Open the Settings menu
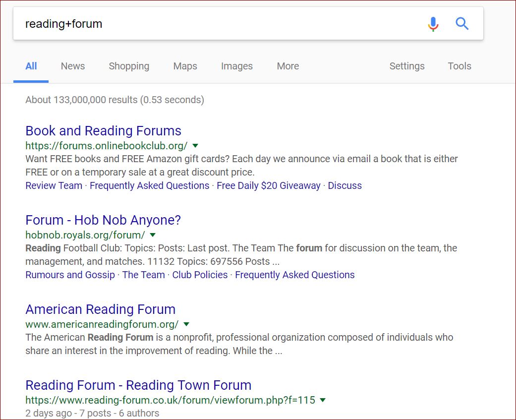 point(406,66)
